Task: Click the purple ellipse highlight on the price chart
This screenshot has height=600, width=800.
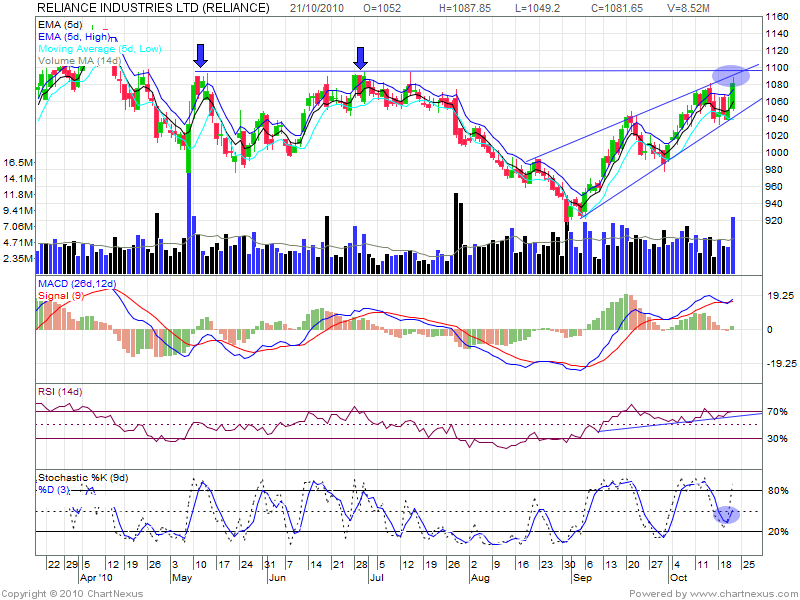Action: [x=731, y=74]
